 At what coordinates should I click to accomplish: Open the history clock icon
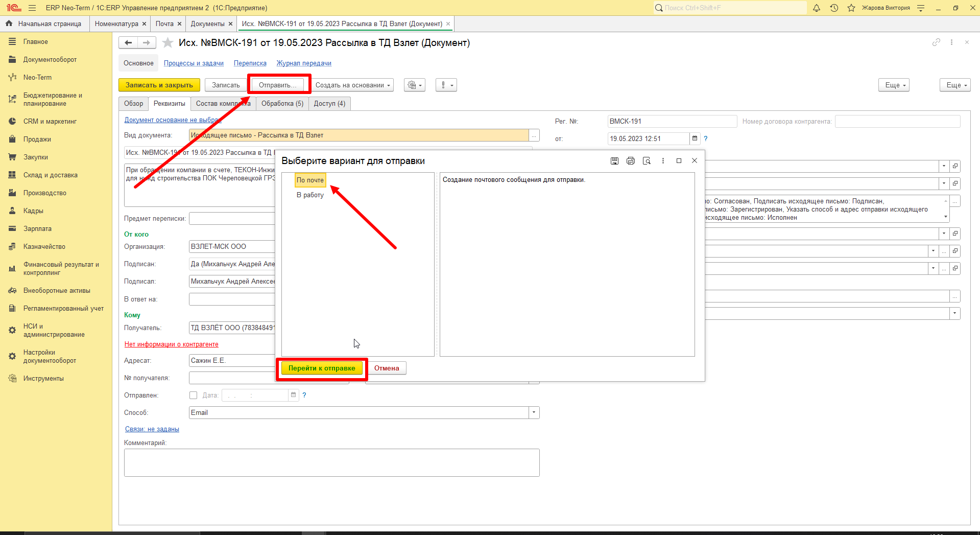pos(834,8)
